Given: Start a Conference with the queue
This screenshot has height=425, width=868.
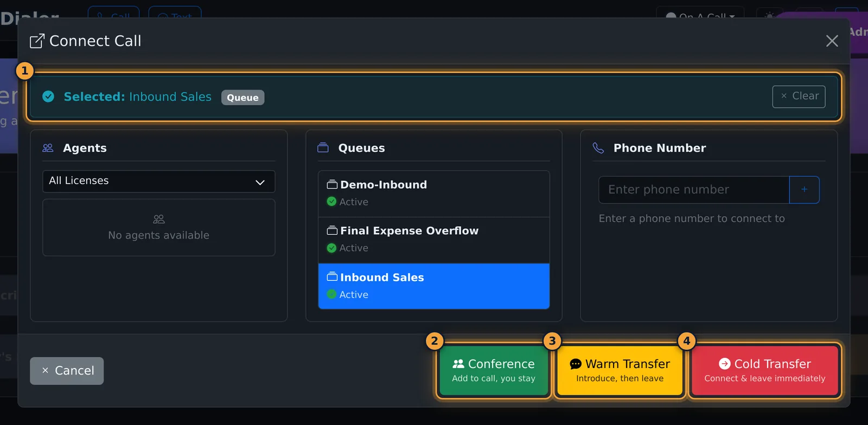Looking at the screenshot, I should (494, 370).
